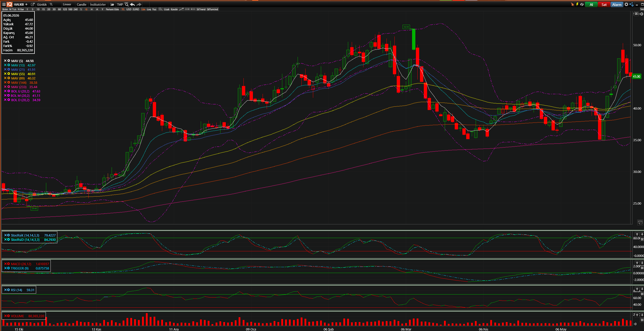Select the left-arrow line tool
The image size is (644, 331).
coord(193,9)
